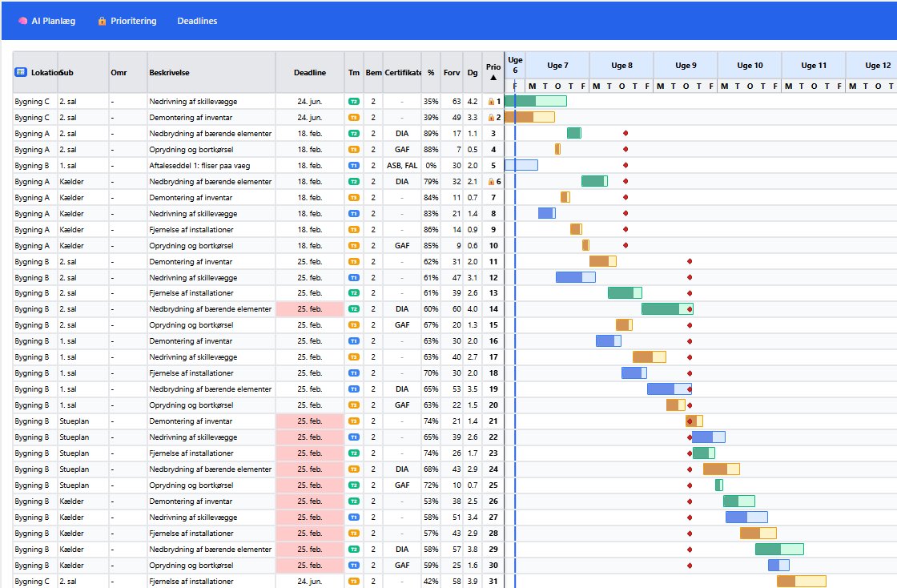Open the Deadlines menu item
This screenshot has height=588, width=897.
tap(197, 21)
